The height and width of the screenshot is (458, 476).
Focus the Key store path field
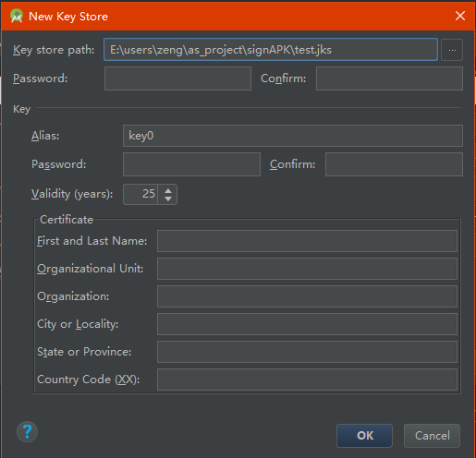(x=271, y=50)
